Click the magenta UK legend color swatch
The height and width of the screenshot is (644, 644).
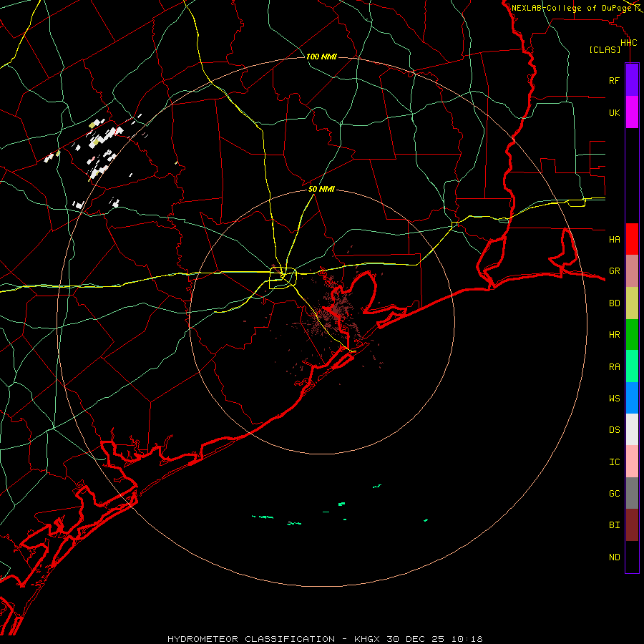point(632,112)
